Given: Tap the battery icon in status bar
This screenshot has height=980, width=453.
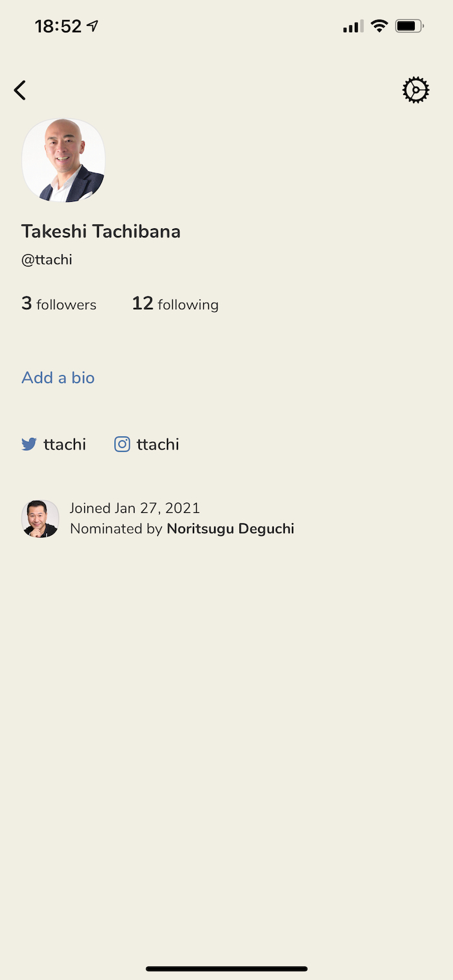Looking at the screenshot, I should [410, 27].
